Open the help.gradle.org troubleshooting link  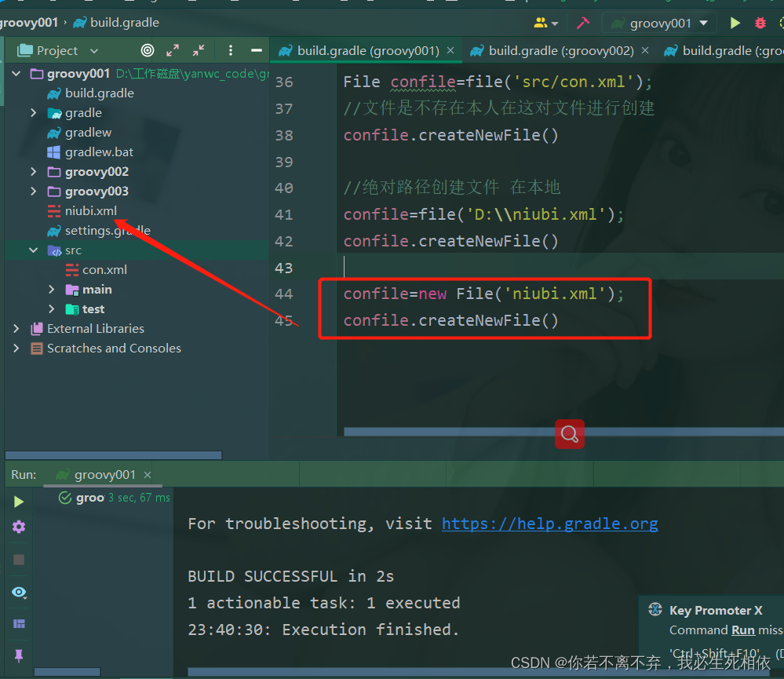pyautogui.click(x=549, y=524)
